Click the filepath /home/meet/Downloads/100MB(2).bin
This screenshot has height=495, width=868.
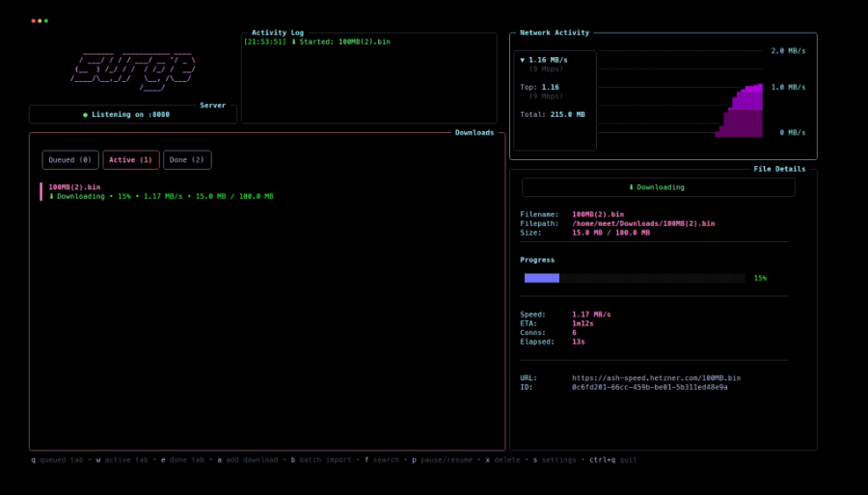pos(643,224)
